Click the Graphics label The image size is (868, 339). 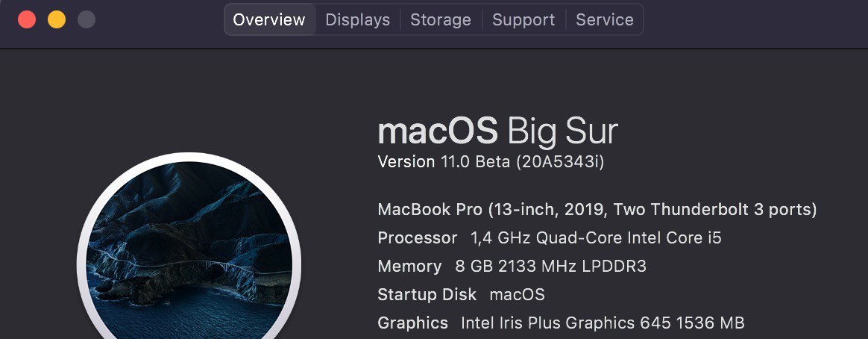[412, 323]
